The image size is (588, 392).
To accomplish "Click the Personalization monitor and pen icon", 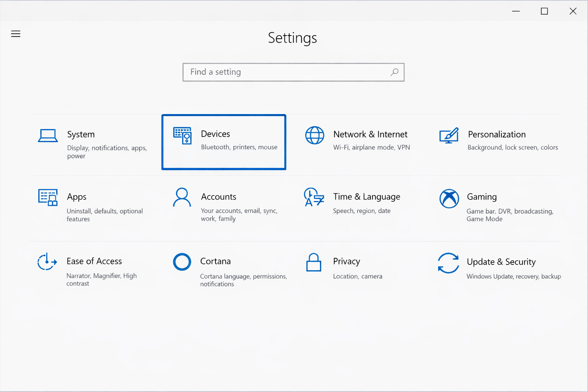I will point(449,136).
